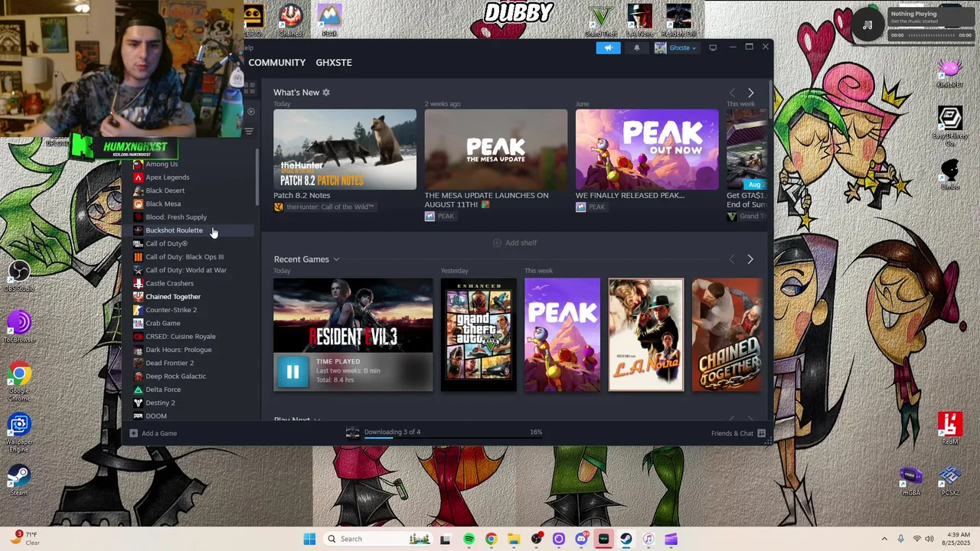The height and width of the screenshot is (551, 980).
Task: Open Discord from taskbar
Action: point(581,539)
